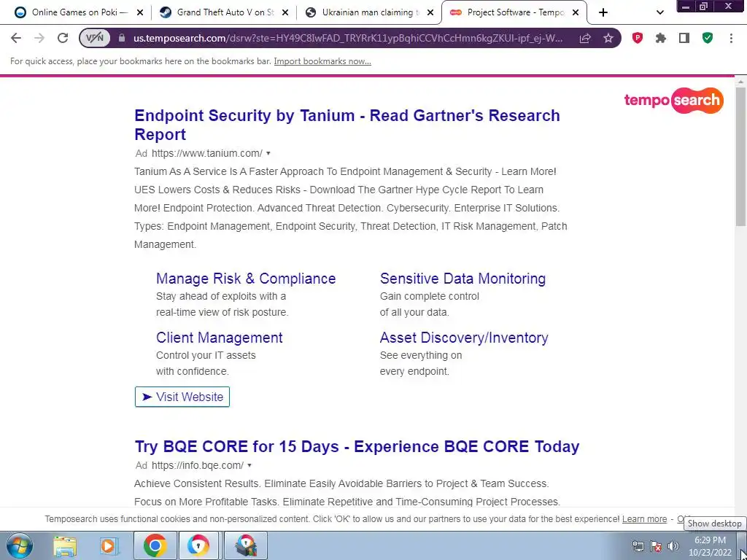747x560 pixels.
Task: Click the tanium.com ad URL text
Action: tap(206, 153)
